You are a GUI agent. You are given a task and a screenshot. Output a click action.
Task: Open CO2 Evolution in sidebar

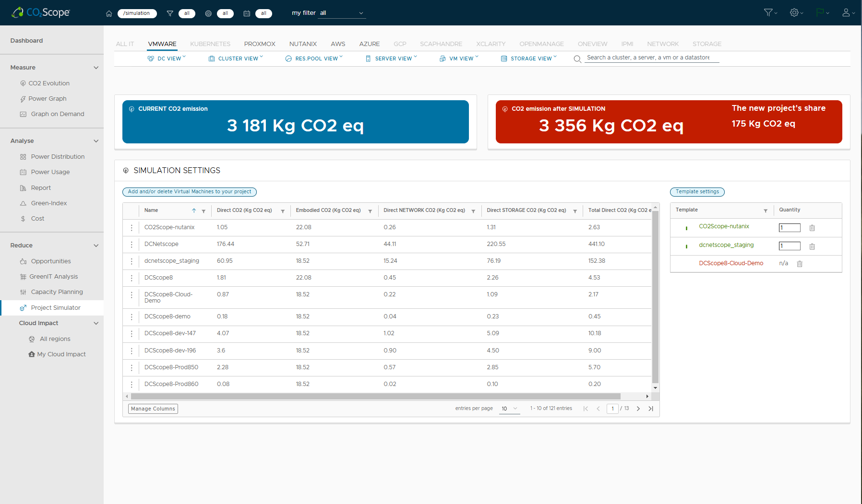pyautogui.click(x=49, y=83)
